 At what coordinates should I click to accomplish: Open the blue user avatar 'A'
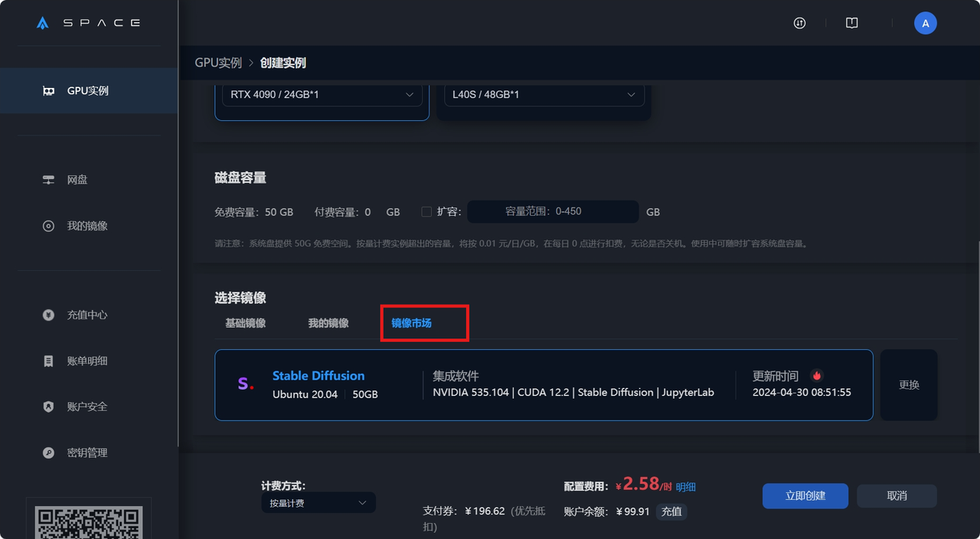925,23
